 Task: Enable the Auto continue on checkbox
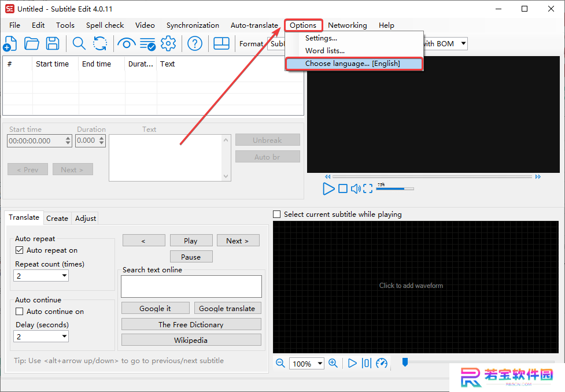[x=20, y=311]
